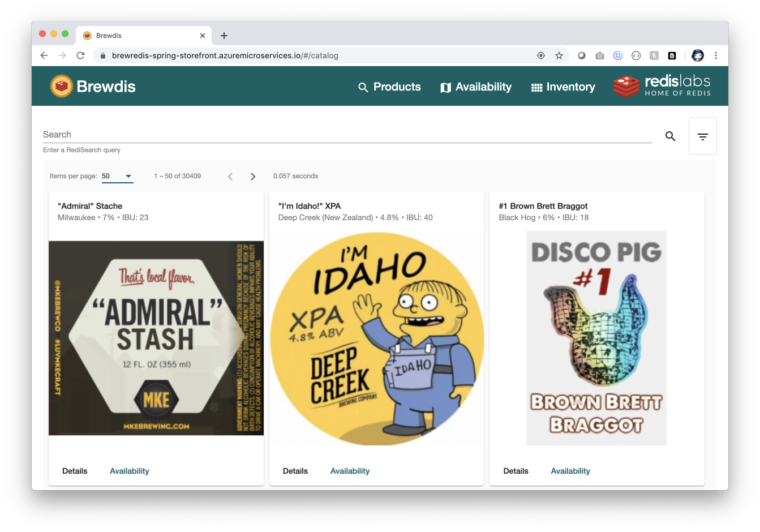Open Details for #1 Brown Brett Braggot
The height and width of the screenshot is (532, 760).
coord(516,471)
